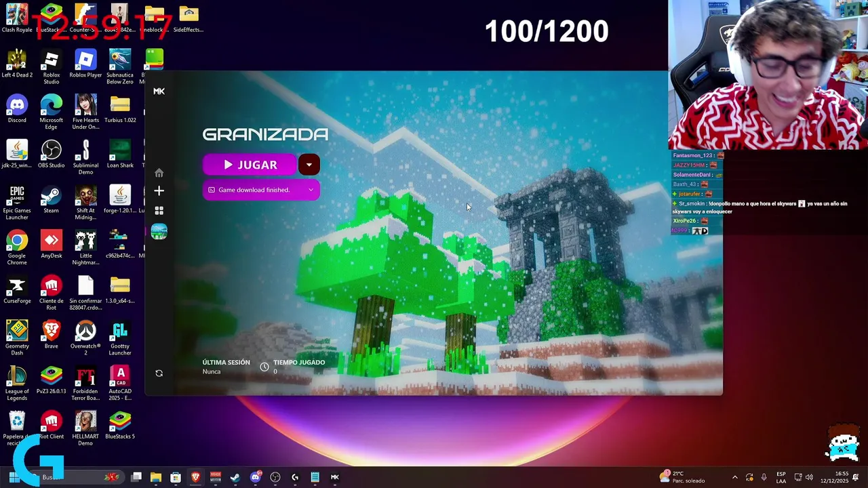Open the ESP LAA language selector

click(781, 477)
